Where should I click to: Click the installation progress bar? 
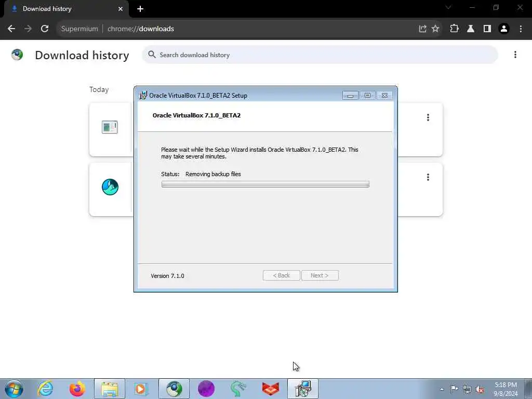(x=265, y=184)
